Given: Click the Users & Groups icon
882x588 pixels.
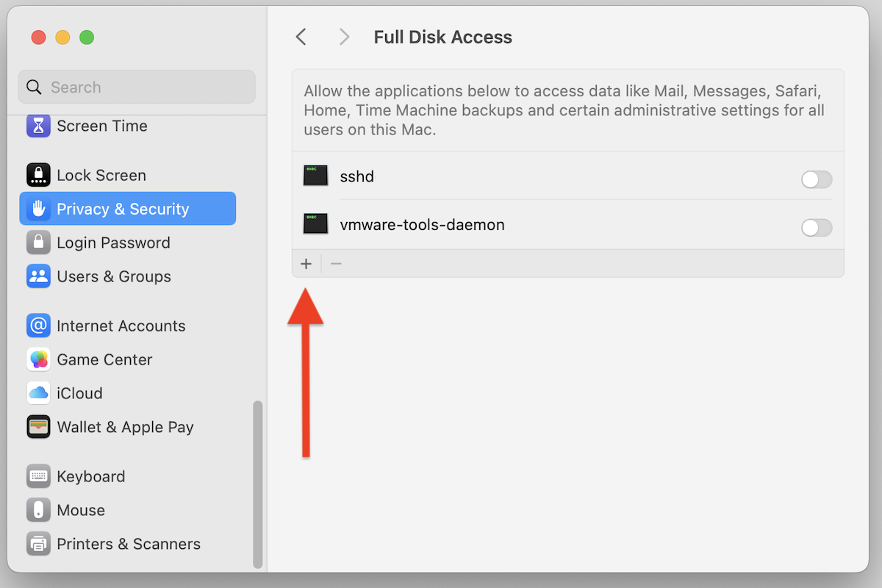Looking at the screenshot, I should pos(38,276).
